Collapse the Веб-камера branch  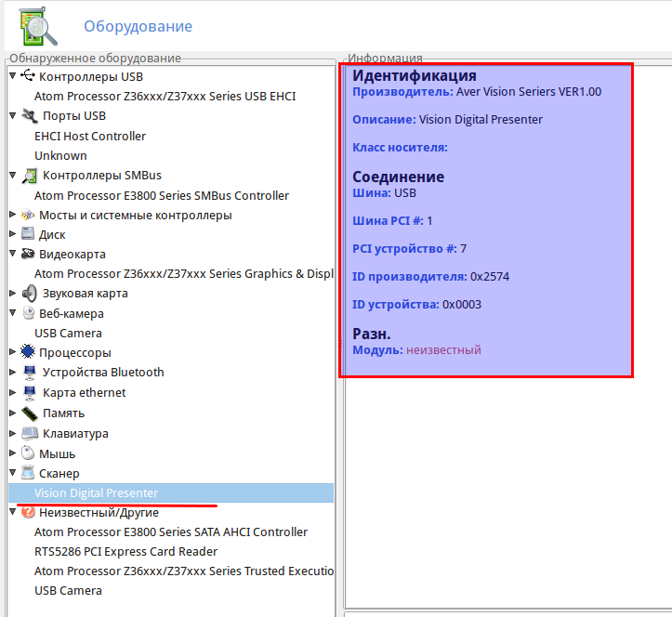point(13,313)
